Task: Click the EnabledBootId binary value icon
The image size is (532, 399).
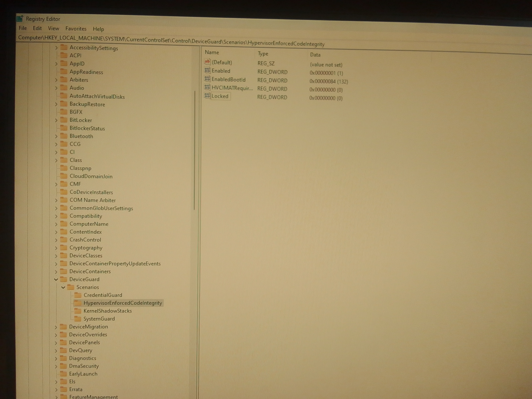Action: point(207,79)
